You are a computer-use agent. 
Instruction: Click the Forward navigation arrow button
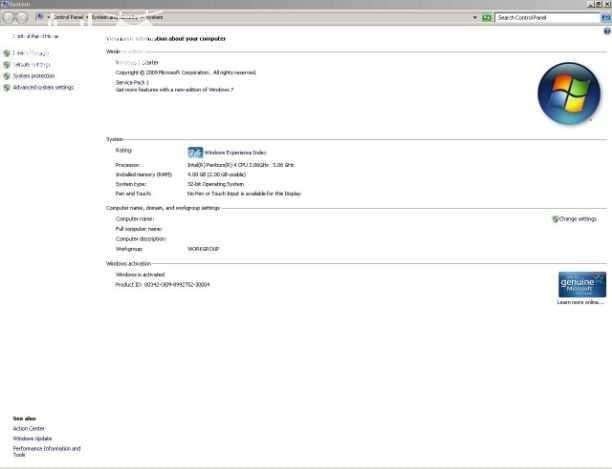(x=22, y=18)
